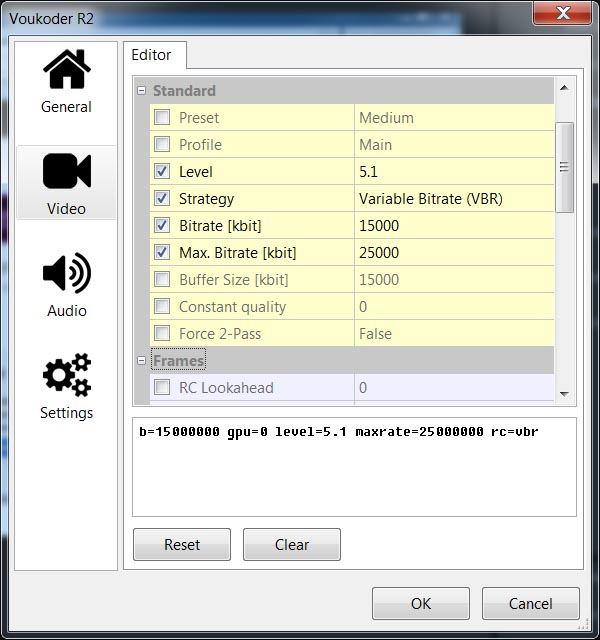Select the Force 2-Pass label
600x640 pixels.
220,334
